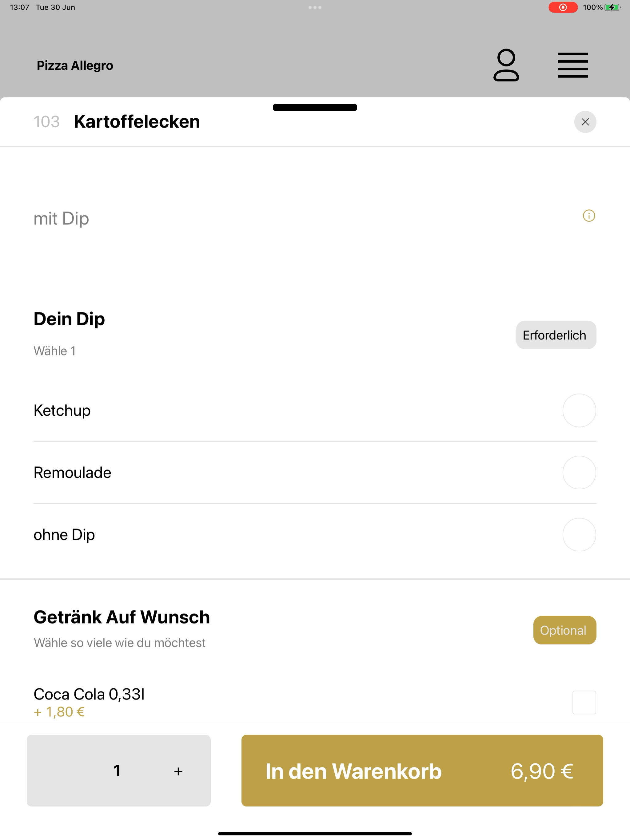Tap the 6,90 € price on cart button
The height and width of the screenshot is (840, 630).
coord(541,771)
